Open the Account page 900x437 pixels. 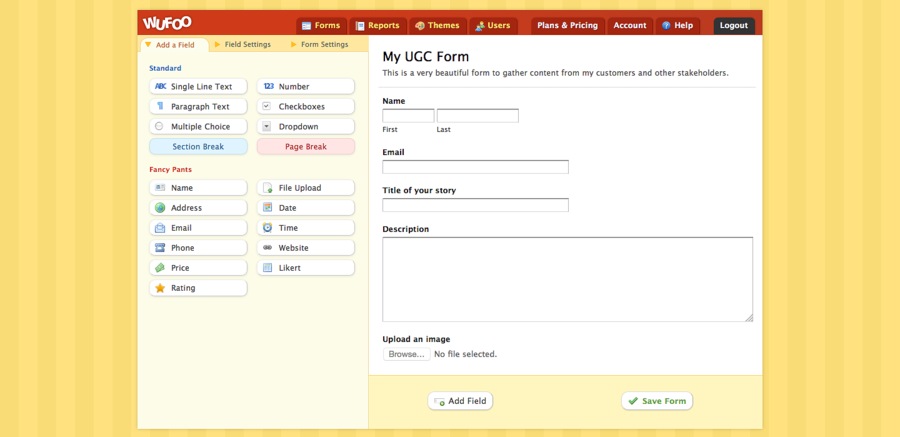[630, 26]
